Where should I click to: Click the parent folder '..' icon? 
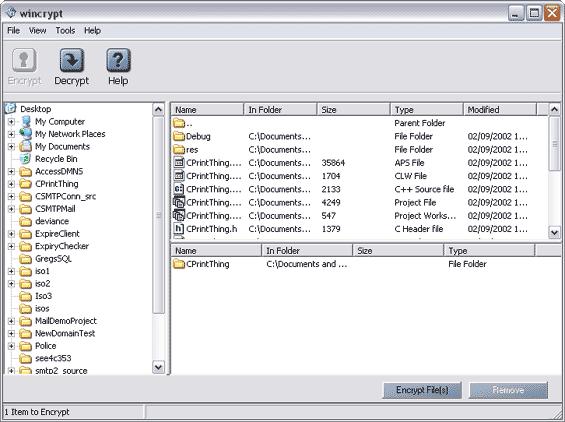179,123
